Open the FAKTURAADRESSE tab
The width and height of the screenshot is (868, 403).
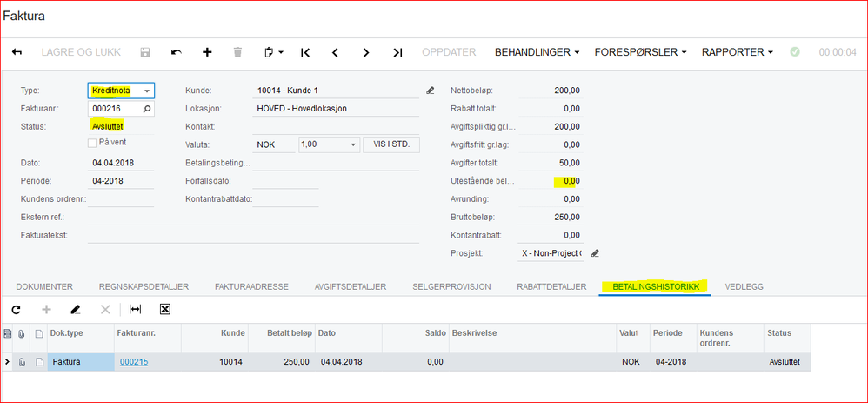(x=251, y=286)
